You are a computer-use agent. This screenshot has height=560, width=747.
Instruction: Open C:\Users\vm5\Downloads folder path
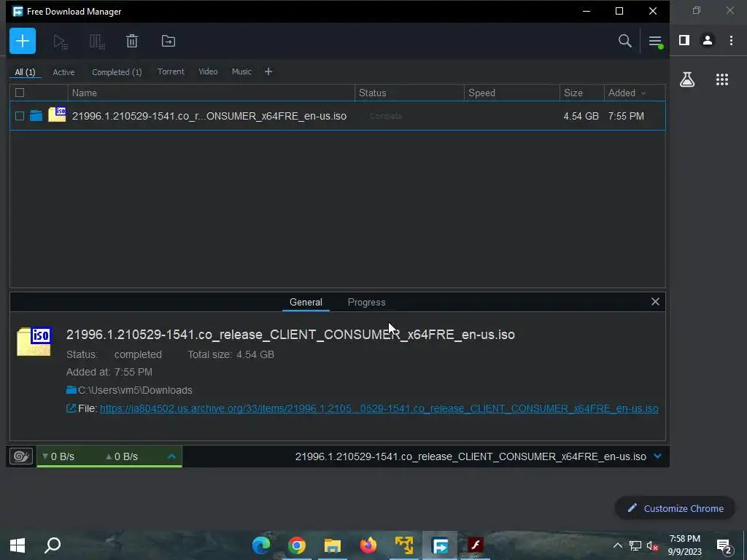coord(135,390)
